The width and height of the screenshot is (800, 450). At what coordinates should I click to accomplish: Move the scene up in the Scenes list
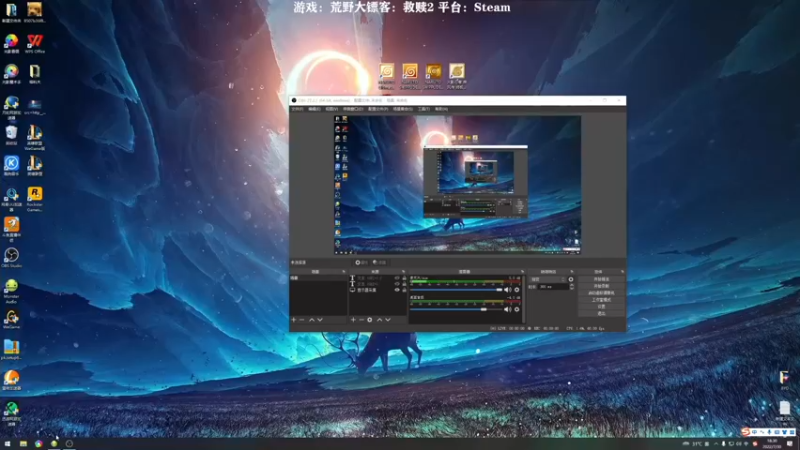312,320
